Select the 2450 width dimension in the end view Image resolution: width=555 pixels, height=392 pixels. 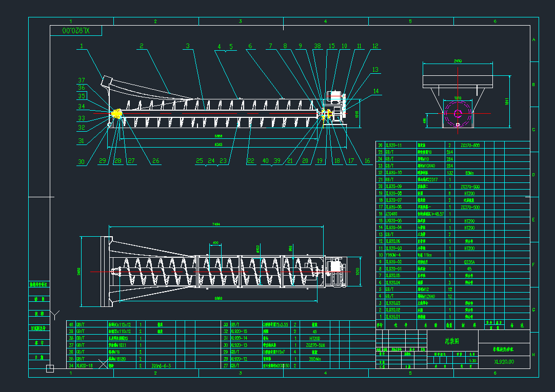pyautogui.click(x=457, y=61)
